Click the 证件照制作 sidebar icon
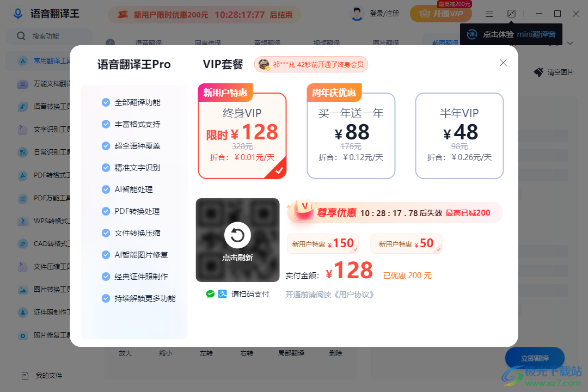Image resolution: width=588 pixels, height=392 pixels. coord(23,313)
